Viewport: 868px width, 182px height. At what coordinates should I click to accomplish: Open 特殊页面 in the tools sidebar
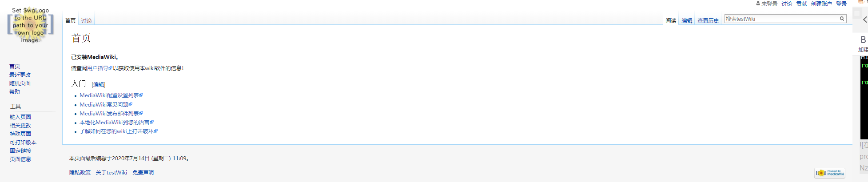pyautogui.click(x=20, y=134)
